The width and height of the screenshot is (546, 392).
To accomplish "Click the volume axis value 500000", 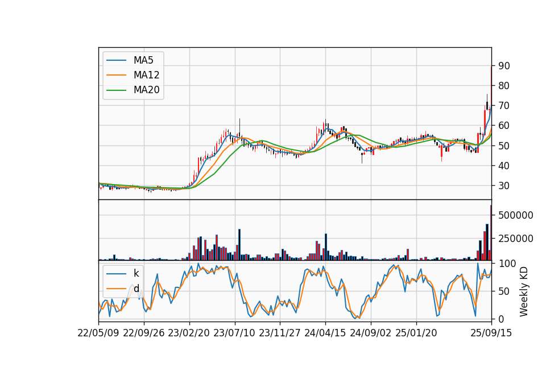I will click(x=516, y=215).
